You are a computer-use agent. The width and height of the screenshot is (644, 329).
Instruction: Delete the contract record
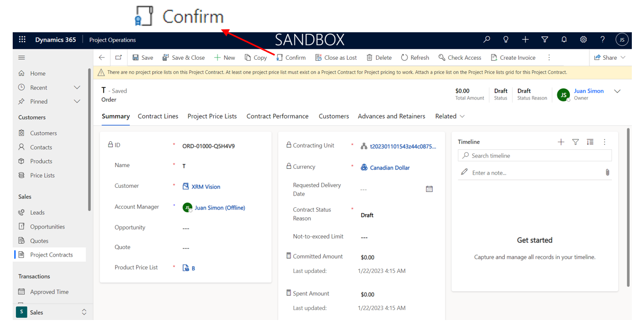379,58
